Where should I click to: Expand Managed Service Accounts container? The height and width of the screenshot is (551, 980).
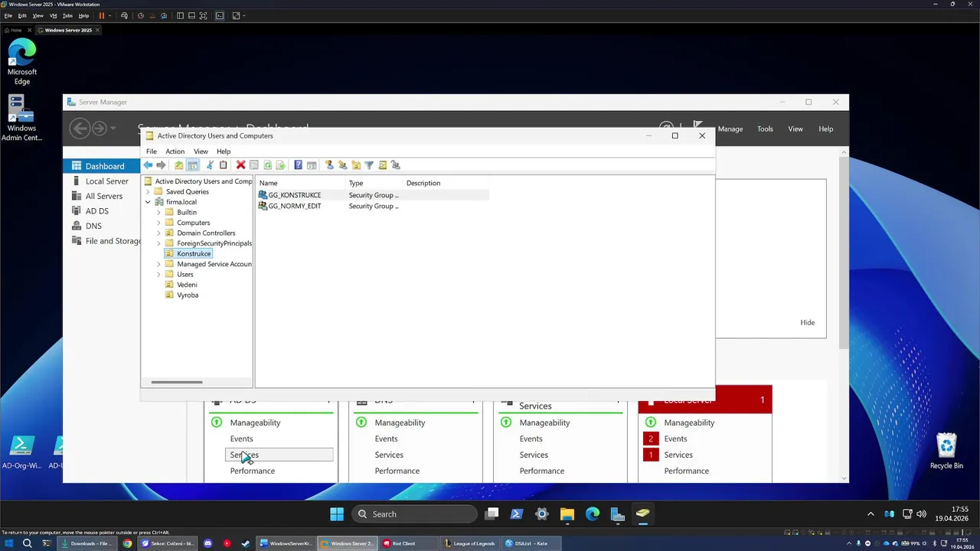coord(159,264)
